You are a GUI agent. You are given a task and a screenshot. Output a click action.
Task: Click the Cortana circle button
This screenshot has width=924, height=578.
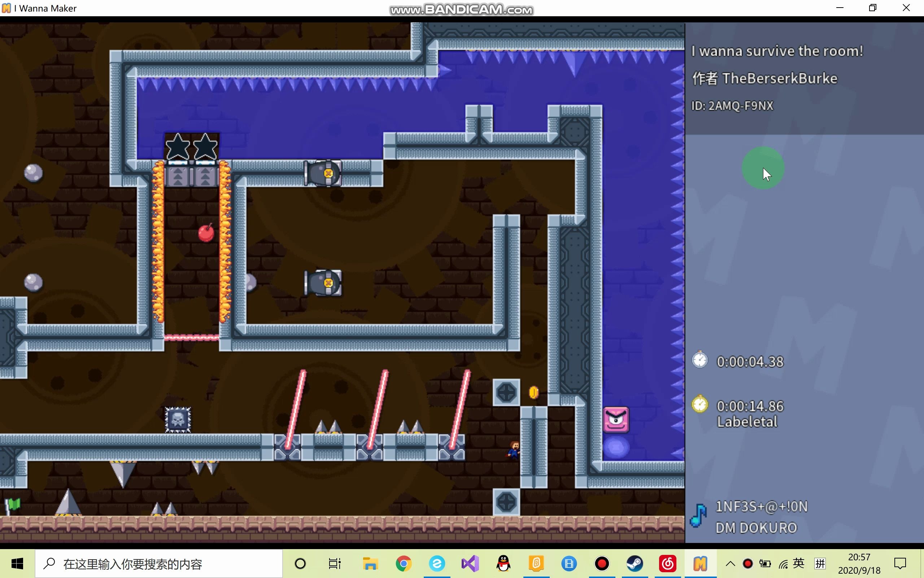(301, 564)
